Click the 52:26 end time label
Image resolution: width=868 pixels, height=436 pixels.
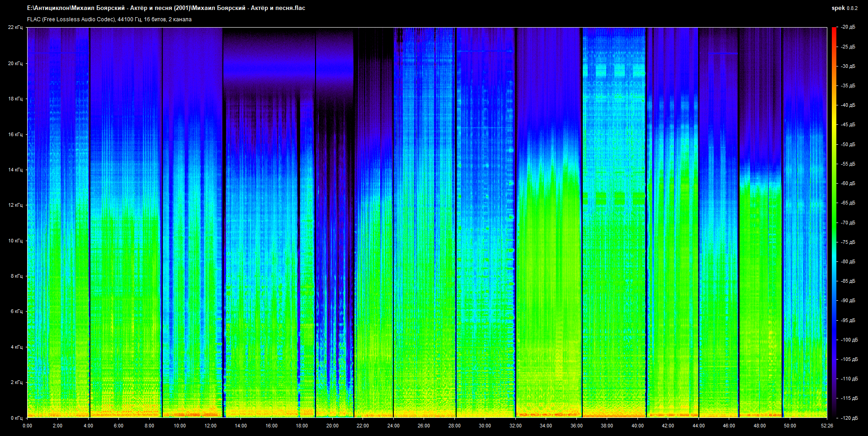(x=827, y=426)
